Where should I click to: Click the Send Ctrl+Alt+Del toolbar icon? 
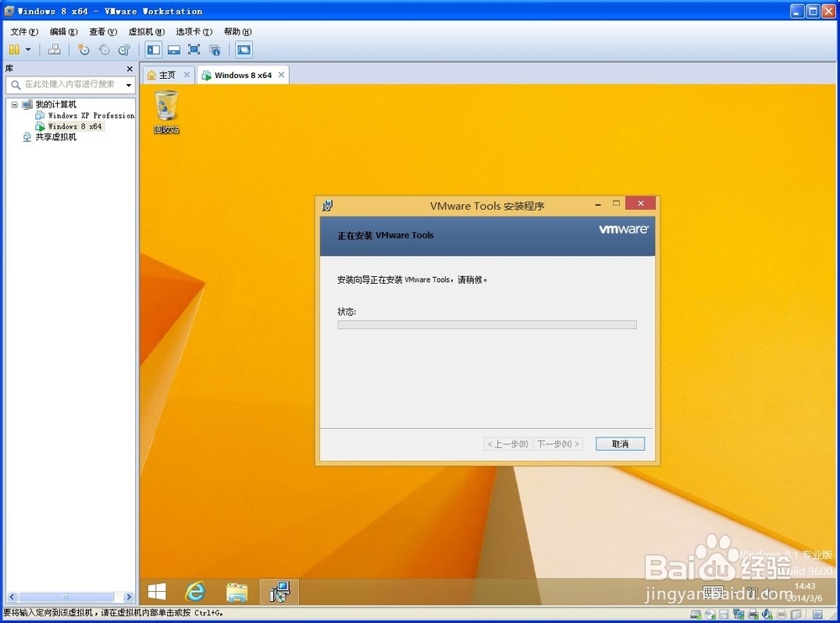tap(54, 50)
